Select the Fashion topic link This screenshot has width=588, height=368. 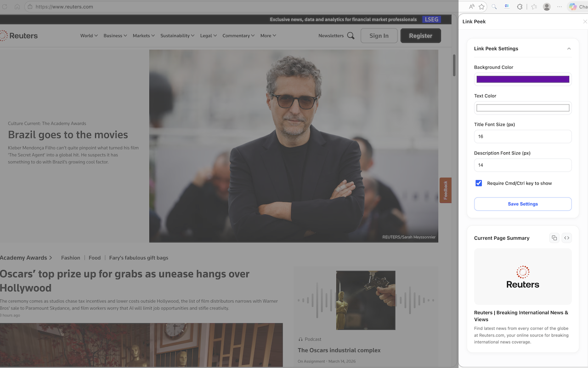(x=71, y=258)
